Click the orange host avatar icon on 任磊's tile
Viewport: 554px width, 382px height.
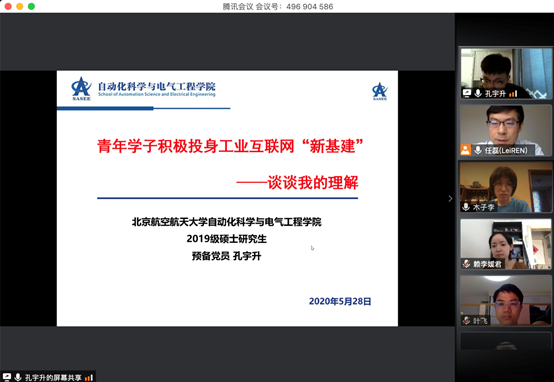click(x=466, y=150)
